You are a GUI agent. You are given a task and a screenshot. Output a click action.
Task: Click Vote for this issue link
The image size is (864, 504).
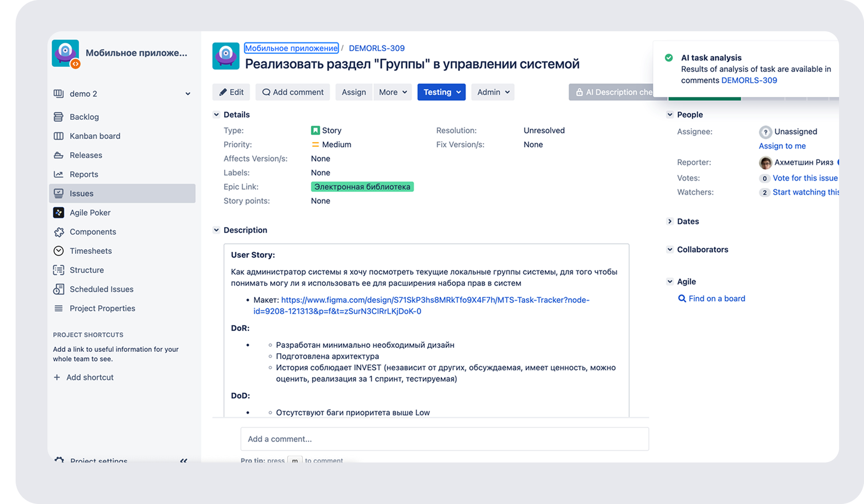805,178
